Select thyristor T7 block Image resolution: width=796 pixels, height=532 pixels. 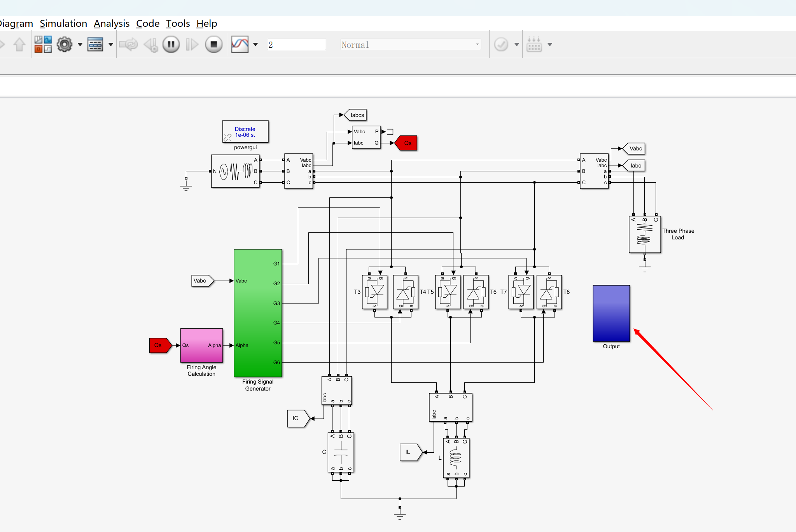pyautogui.click(x=521, y=292)
